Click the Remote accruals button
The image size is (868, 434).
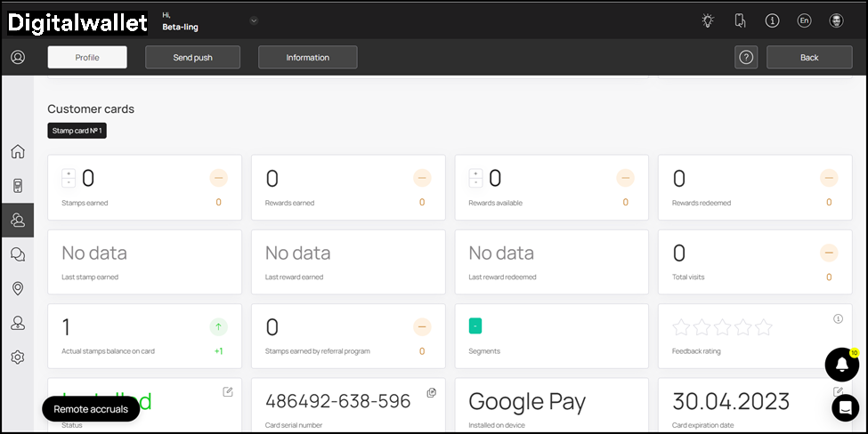pos(91,409)
